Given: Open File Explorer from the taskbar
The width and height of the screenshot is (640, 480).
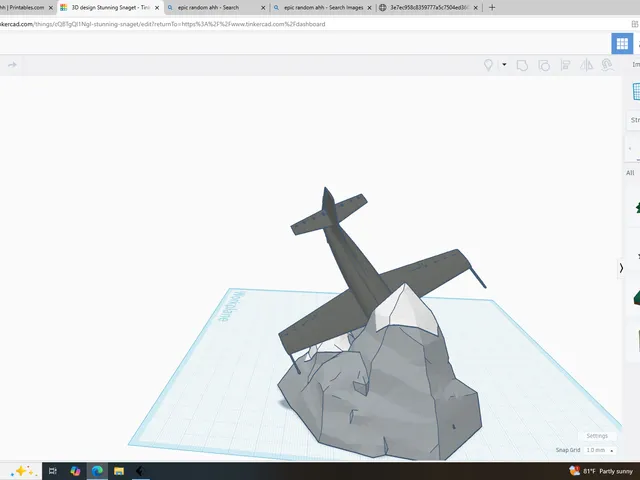Looking at the screenshot, I should (x=119, y=471).
